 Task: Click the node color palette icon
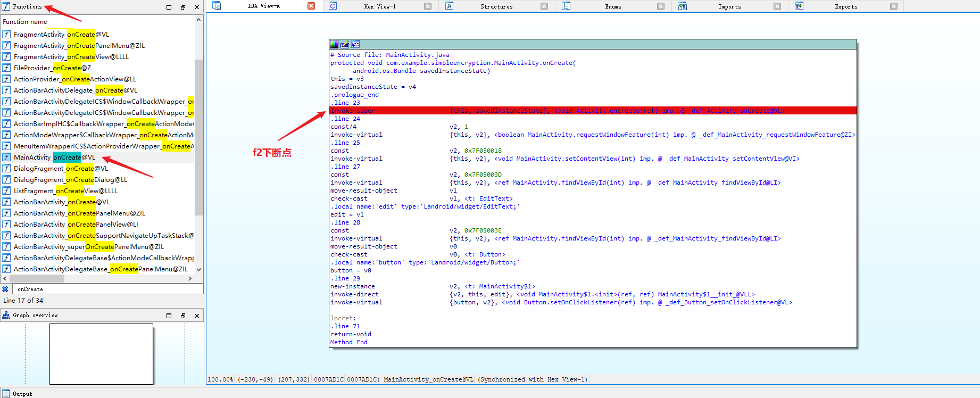point(334,44)
